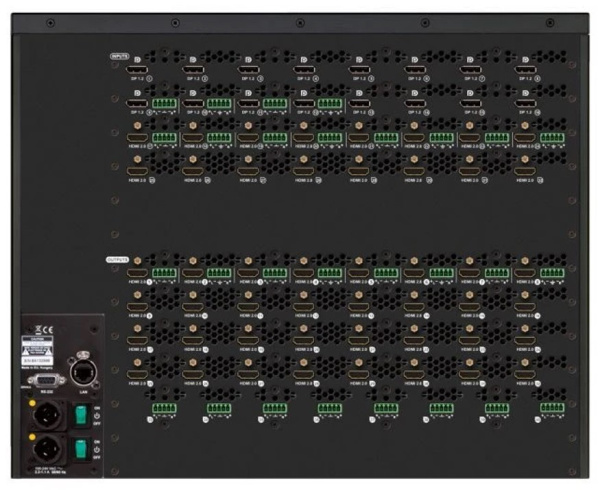This screenshot has height=490, width=600.
Task: Select HDMI 2.0 output port number 16
Action: point(525,307)
